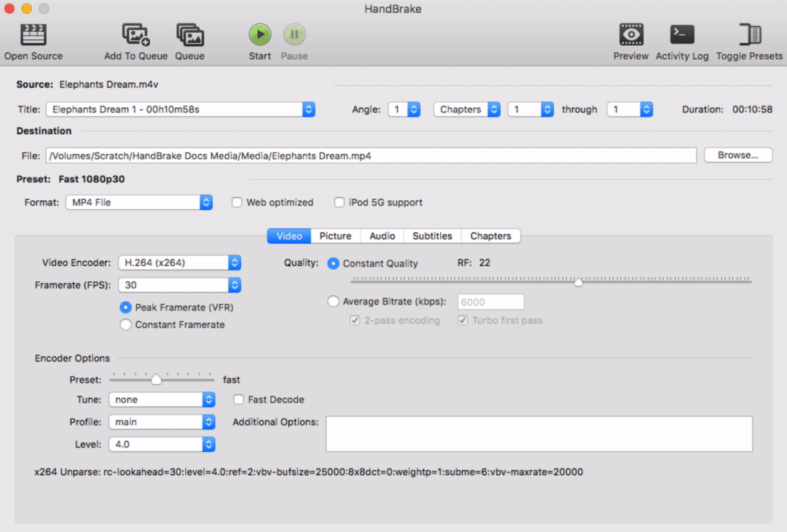Select the Peak Framerate (VFR) option
Image resolution: width=787 pixels, height=532 pixels.
tap(125, 307)
